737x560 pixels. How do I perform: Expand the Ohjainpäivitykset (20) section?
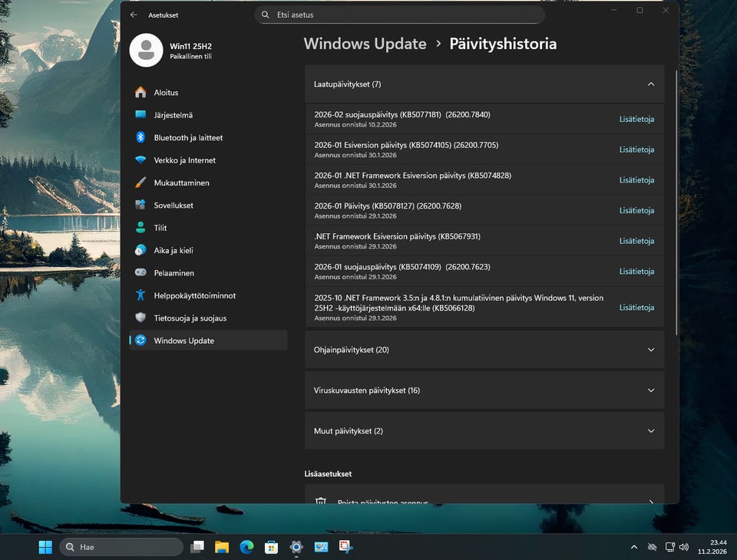pyautogui.click(x=650, y=350)
